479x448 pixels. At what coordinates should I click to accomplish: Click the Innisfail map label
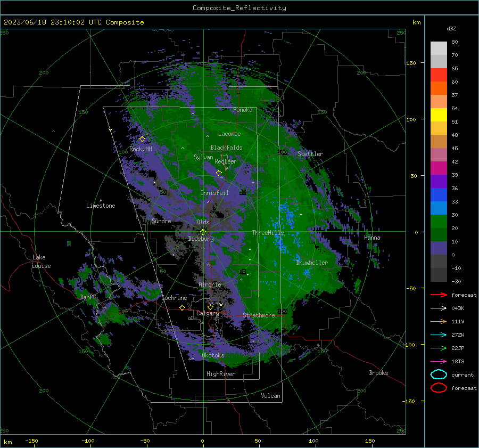214,193
